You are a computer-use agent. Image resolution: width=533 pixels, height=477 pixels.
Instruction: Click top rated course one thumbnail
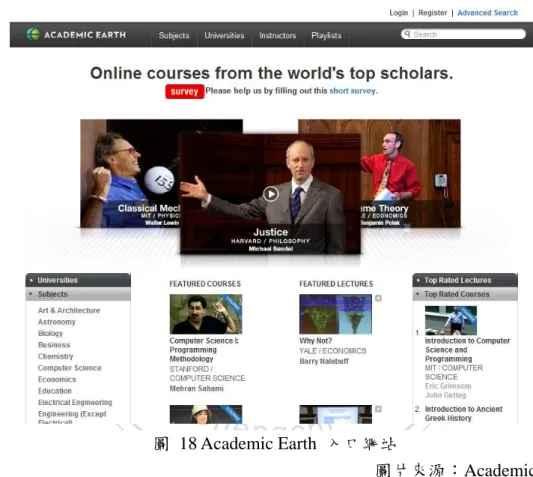[451, 320]
